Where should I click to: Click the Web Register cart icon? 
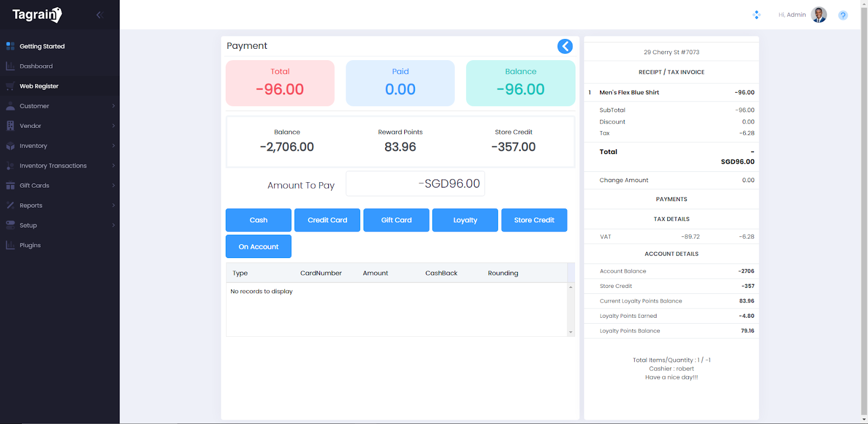coord(10,86)
